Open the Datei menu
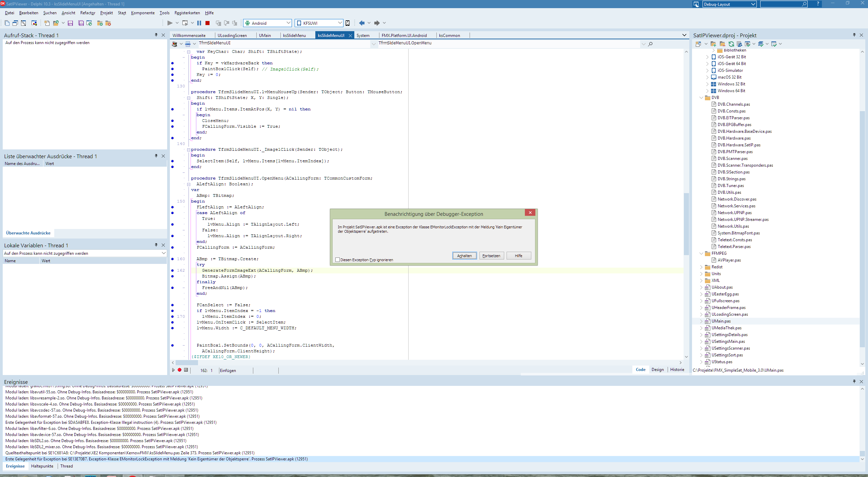Screen dimensions: 868x477 (9, 13)
